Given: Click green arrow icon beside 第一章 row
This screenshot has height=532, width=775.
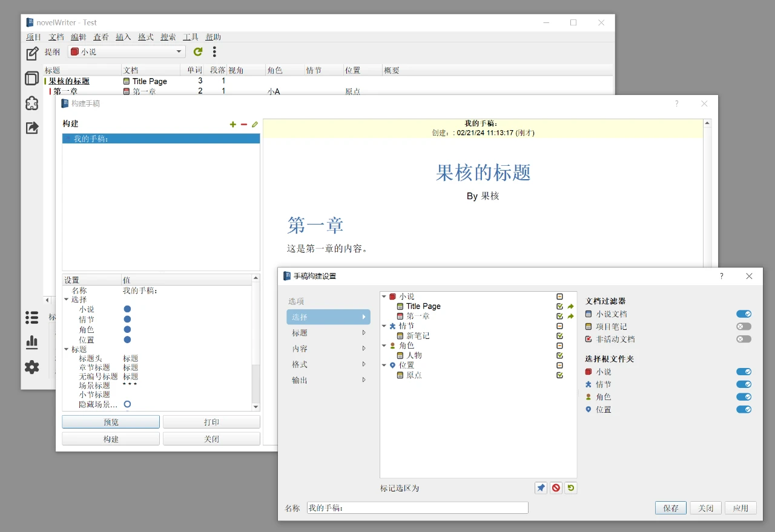Looking at the screenshot, I should [x=570, y=316].
